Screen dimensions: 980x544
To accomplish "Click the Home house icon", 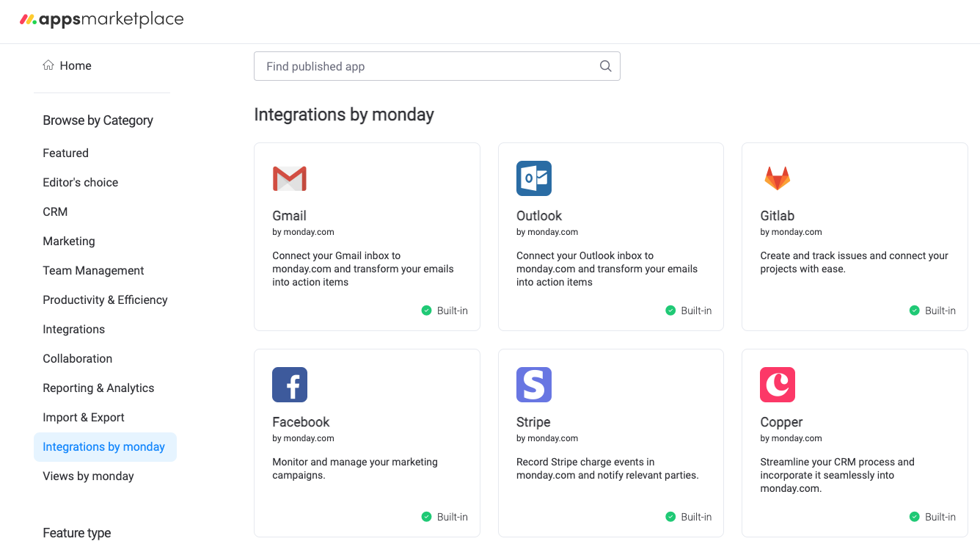I will tap(48, 65).
